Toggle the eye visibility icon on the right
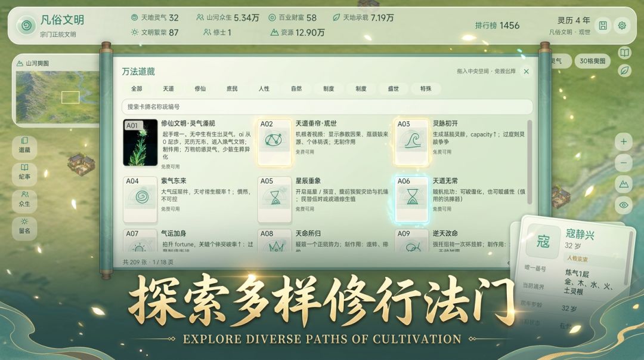The width and height of the screenshot is (644, 360). [624, 205]
